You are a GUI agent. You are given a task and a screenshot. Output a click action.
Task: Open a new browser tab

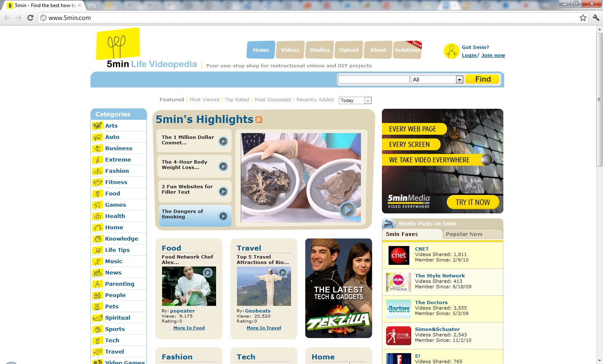91,5
